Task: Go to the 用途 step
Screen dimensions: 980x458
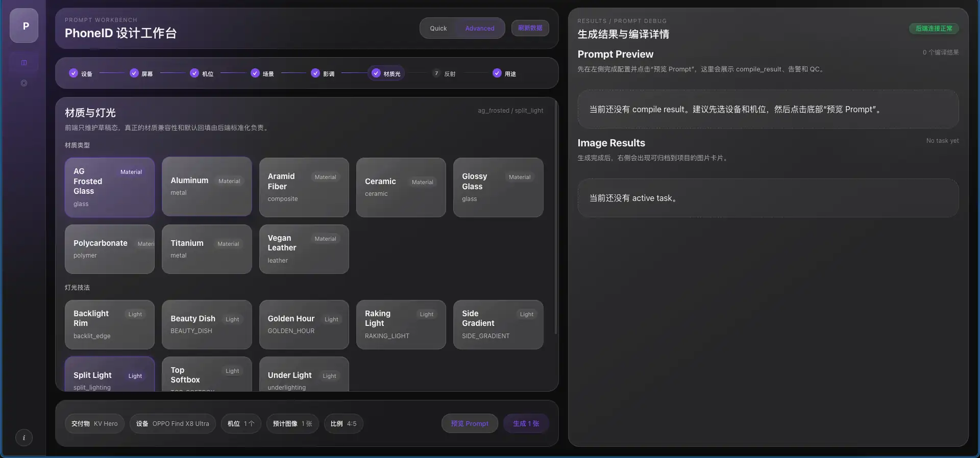Action: point(504,73)
